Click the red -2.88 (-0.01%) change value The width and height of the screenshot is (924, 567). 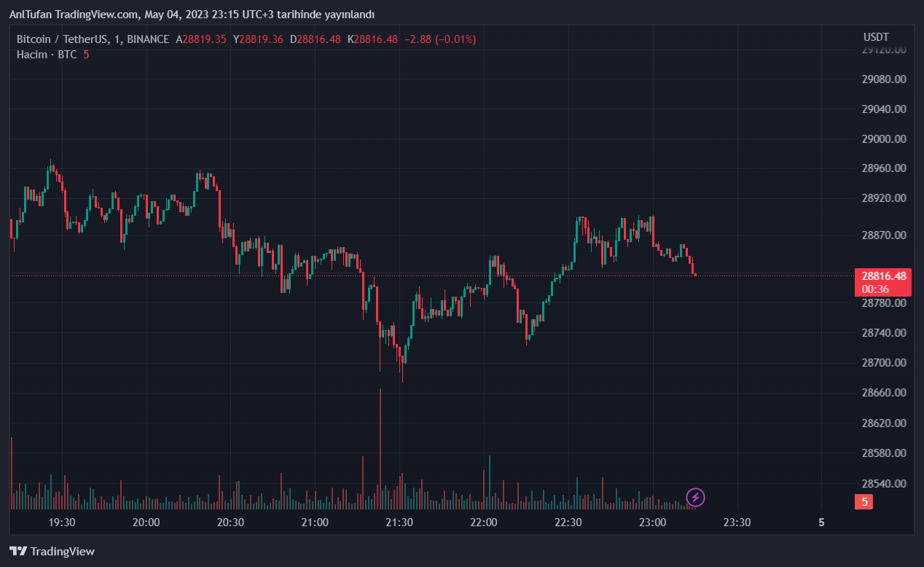point(439,39)
